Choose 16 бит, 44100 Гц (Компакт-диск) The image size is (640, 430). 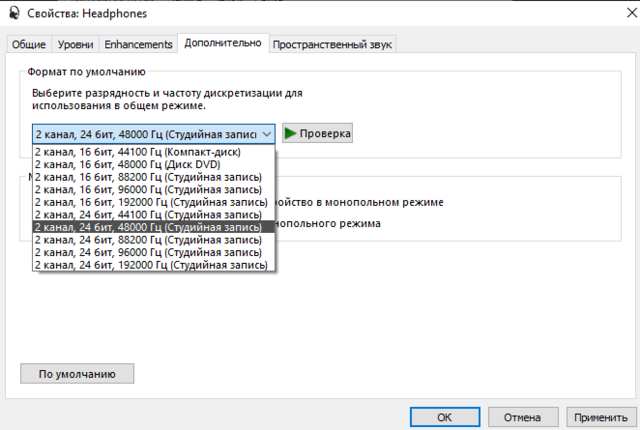coord(152,151)
